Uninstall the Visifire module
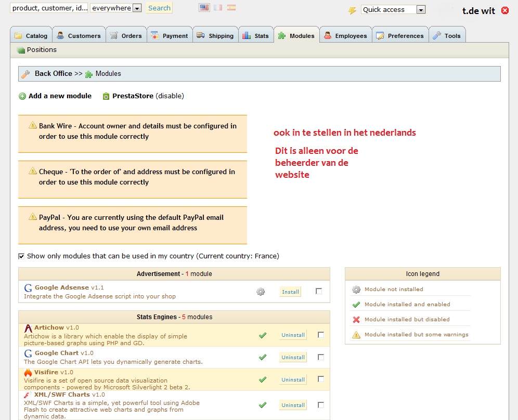The image size is (518, 420). [293, 380]
